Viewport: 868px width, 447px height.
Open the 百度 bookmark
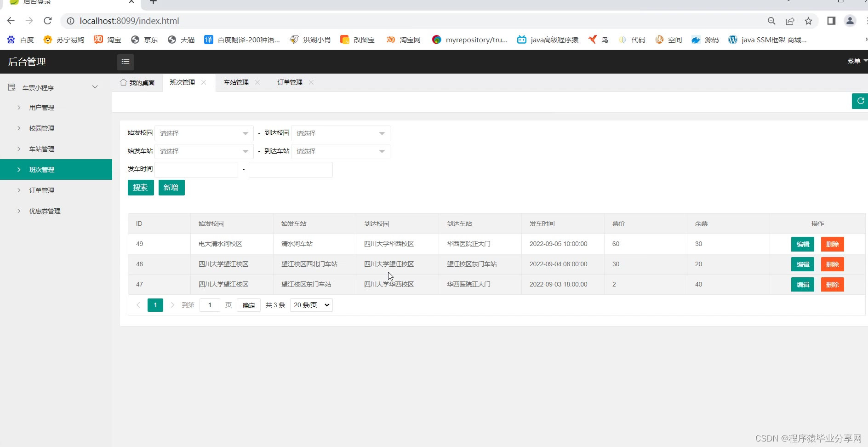[21, 40]
